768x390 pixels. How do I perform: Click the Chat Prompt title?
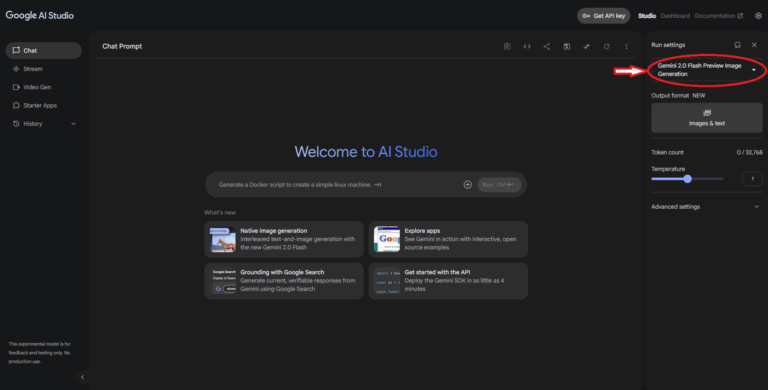pyautogui.click(x=122, y=47)
